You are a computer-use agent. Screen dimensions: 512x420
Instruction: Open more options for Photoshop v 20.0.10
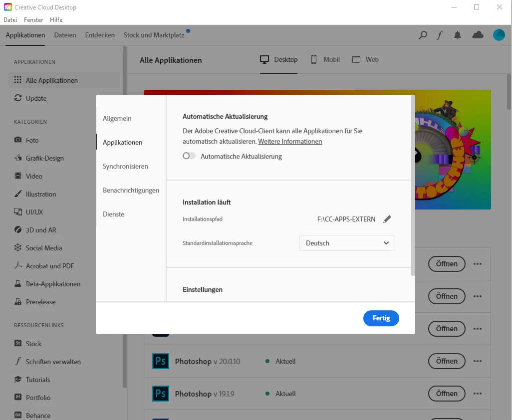tap(478, 361)
